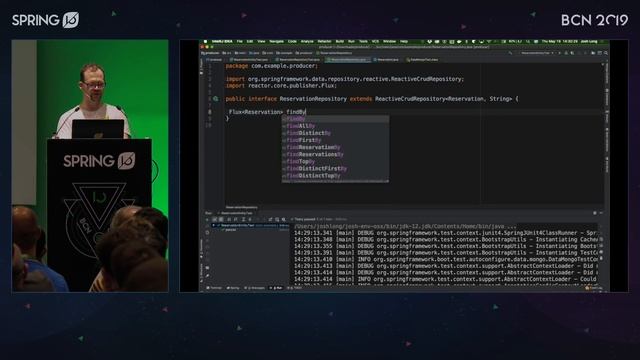Click the console line stamped 14:29:13.410
This screenshot has height=360, width=640.
point(447,259)
